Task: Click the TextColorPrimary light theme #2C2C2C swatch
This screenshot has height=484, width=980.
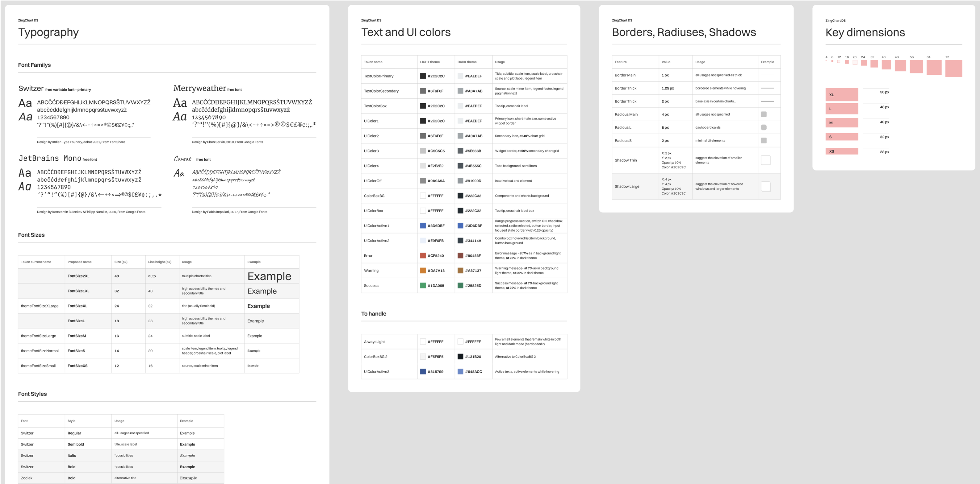Action: point(423,76)
